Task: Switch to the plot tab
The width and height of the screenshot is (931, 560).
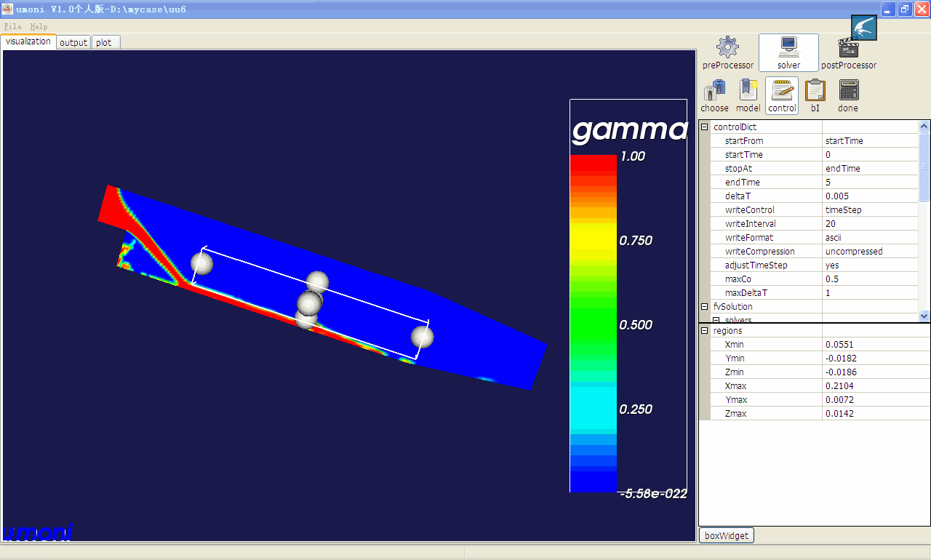Action: (104, 42)
